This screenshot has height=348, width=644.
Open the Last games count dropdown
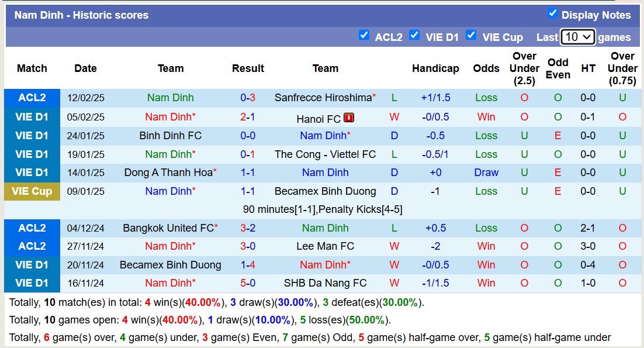[577, 37]
